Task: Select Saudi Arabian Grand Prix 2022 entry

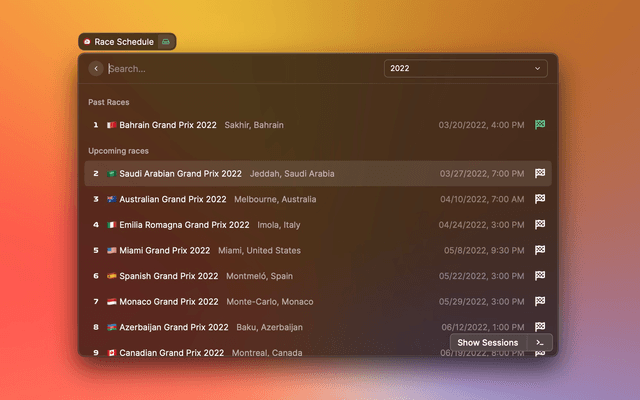Action: coord(180,173)
